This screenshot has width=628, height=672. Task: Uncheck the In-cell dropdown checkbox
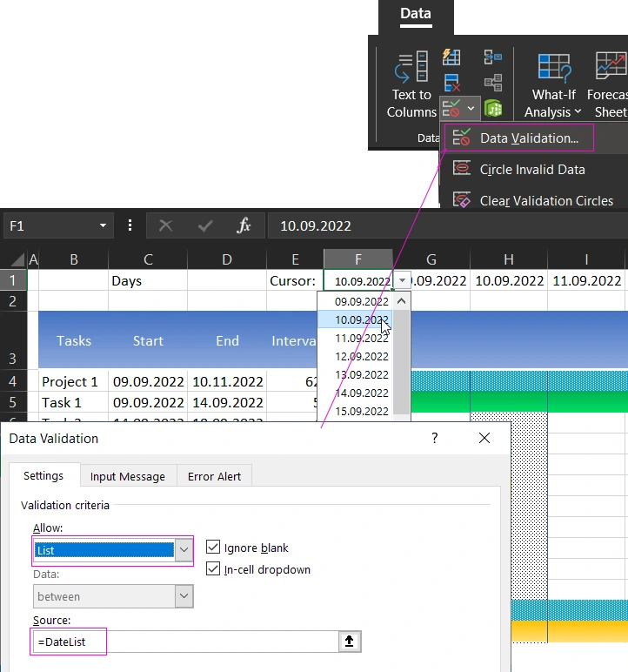point(213,569)
